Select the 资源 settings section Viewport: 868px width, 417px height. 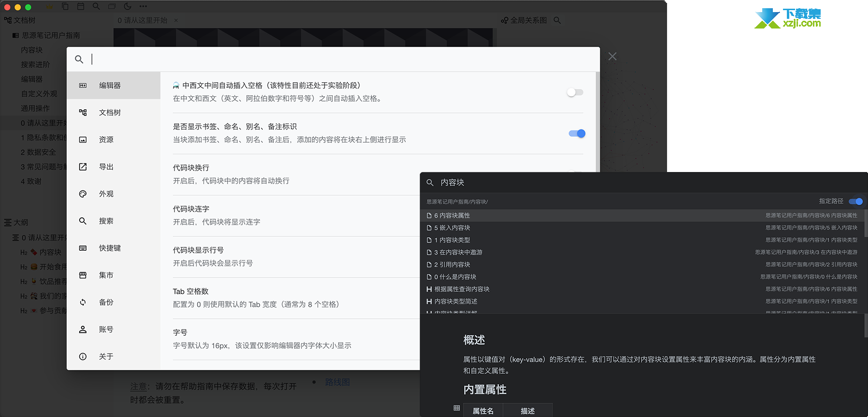coord(114,140)
